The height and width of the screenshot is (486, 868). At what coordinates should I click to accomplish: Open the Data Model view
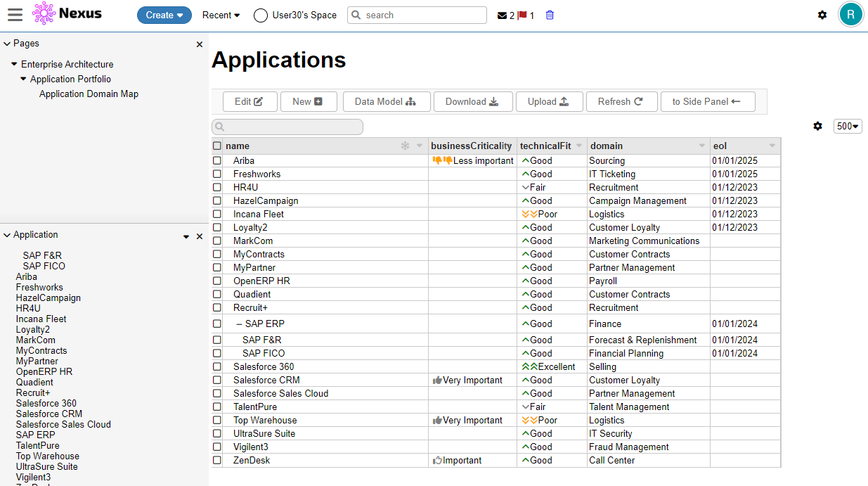click(386, 101)
